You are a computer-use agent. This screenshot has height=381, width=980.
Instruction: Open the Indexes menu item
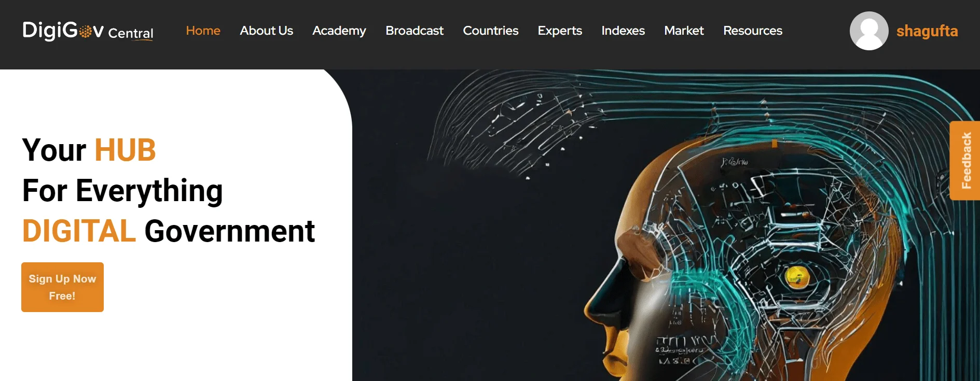click(623, 31)
